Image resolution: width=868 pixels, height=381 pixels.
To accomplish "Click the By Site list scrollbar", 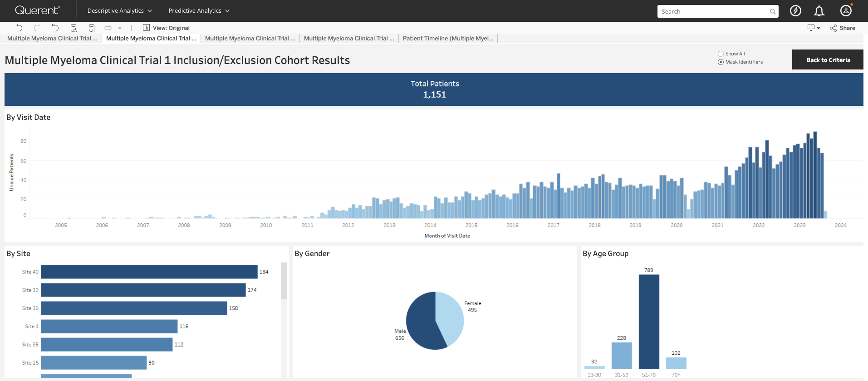I will (284, 281).
